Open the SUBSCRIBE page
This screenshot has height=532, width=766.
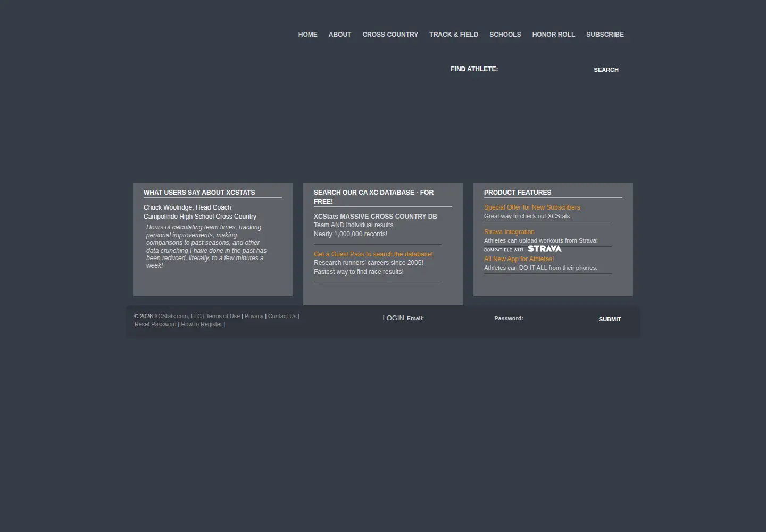(x=605, y=35)
